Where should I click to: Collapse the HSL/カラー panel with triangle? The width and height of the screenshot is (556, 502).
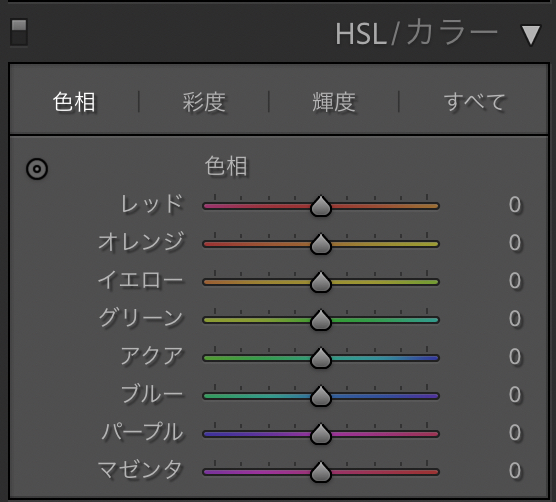[531, 35]
